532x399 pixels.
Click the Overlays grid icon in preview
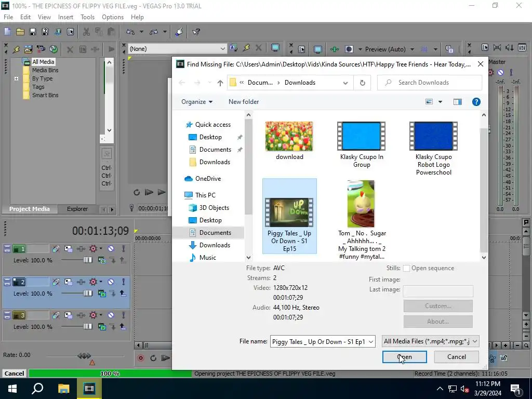click(x=424, y=49)
